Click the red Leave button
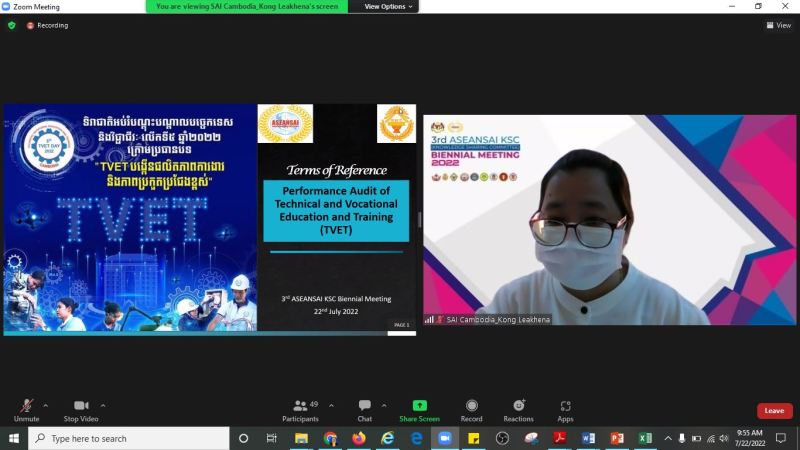 click(x=774, y=410)
